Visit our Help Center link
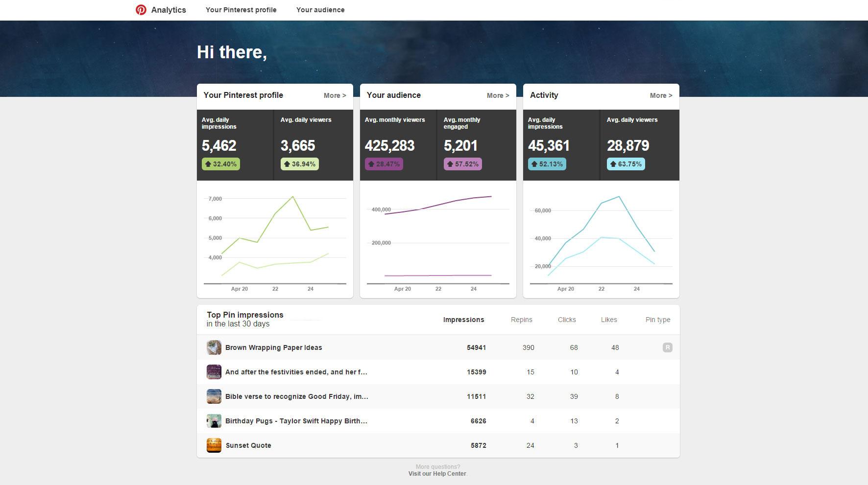The image size is (868, 485). tap(437, 474)
